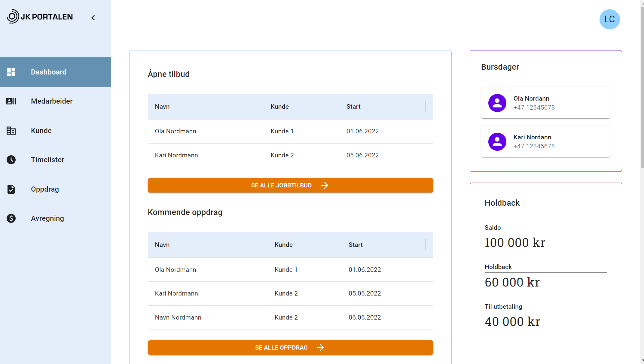
Task: Sort Kommende oppdrag by Start column
Action: pos(356,245)
